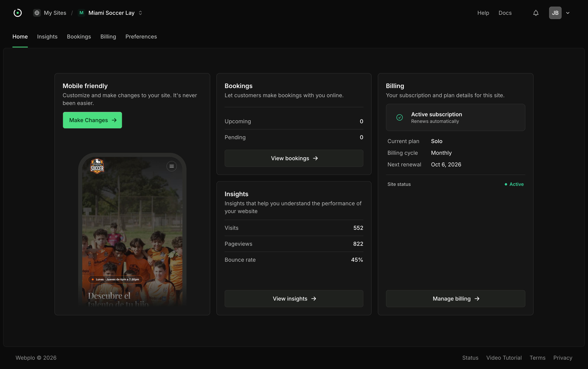The image size is (588, 369).
Task: Switch to the Insights tab
Action: [47, 37]
